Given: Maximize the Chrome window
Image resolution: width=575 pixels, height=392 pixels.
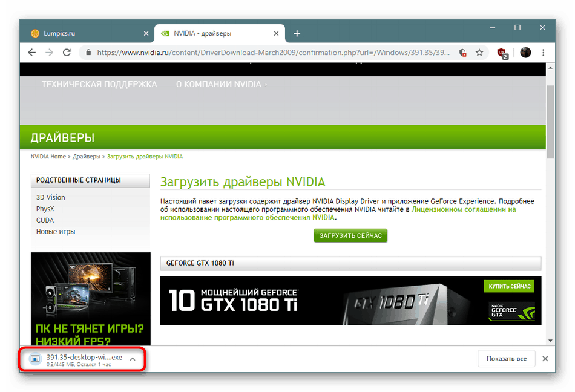Looking at the screenshot, I should click(x=517, y=28).
